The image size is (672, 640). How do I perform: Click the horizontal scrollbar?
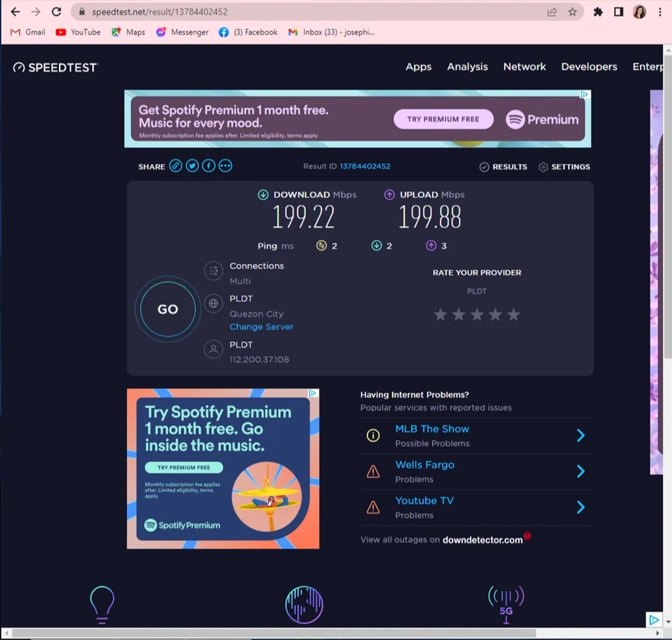click(273, 633)
